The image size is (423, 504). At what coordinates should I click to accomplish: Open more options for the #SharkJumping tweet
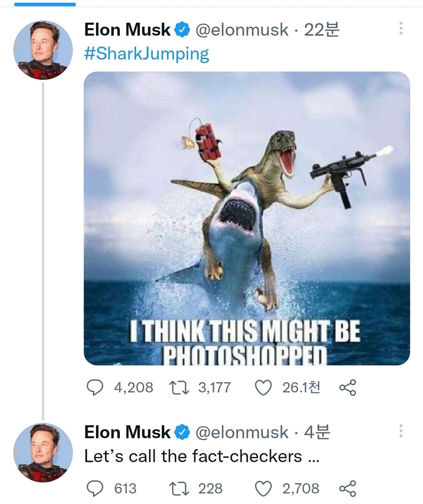click(x=400, y=29)
